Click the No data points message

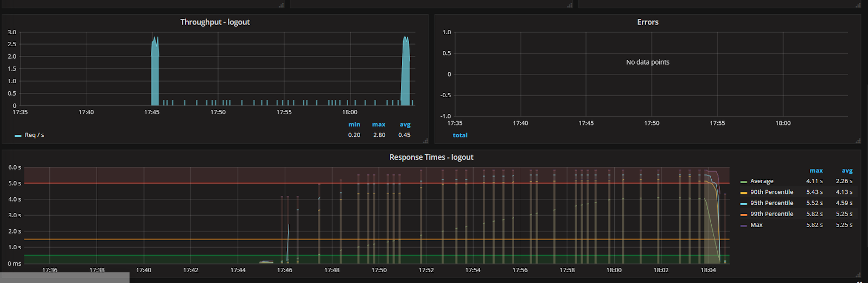click(648, 62)
